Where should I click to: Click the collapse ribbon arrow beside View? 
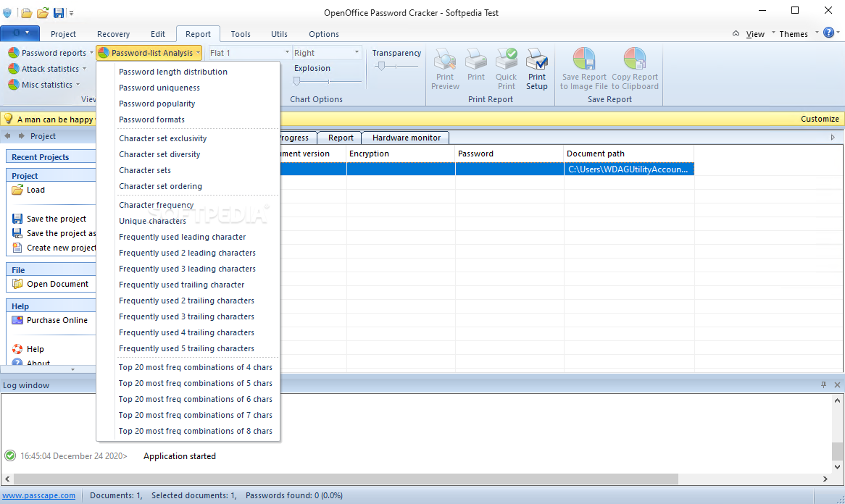coord(736,33)
